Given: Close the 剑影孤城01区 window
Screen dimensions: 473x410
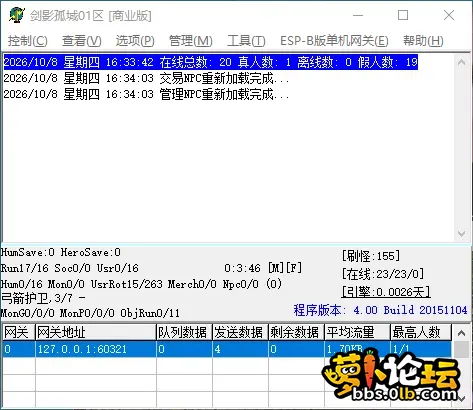Looking at the screenshot, I should tap(449, 15).
